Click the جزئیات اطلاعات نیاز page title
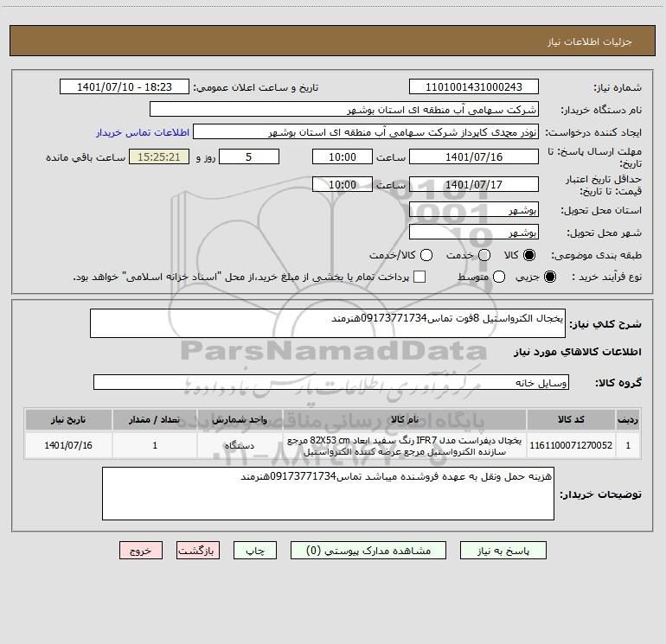This screenshot has width=666, height=644. pyautogui.click(x=590, y=41)
